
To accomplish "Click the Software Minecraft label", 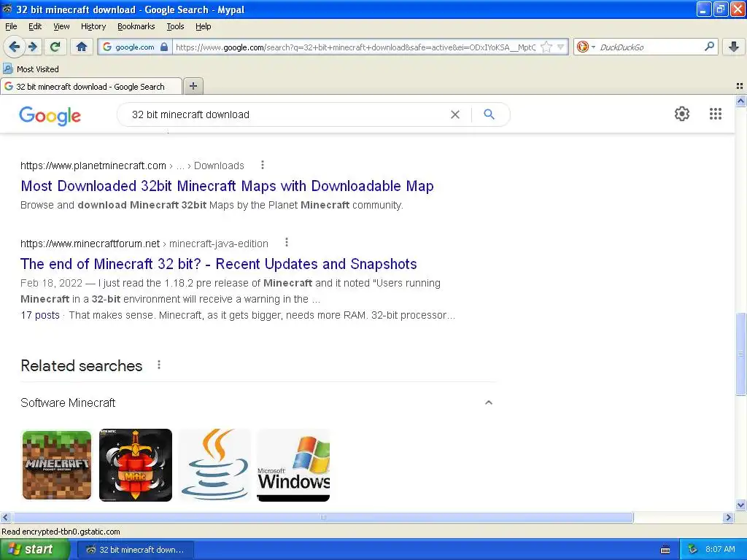I will 68,402.
